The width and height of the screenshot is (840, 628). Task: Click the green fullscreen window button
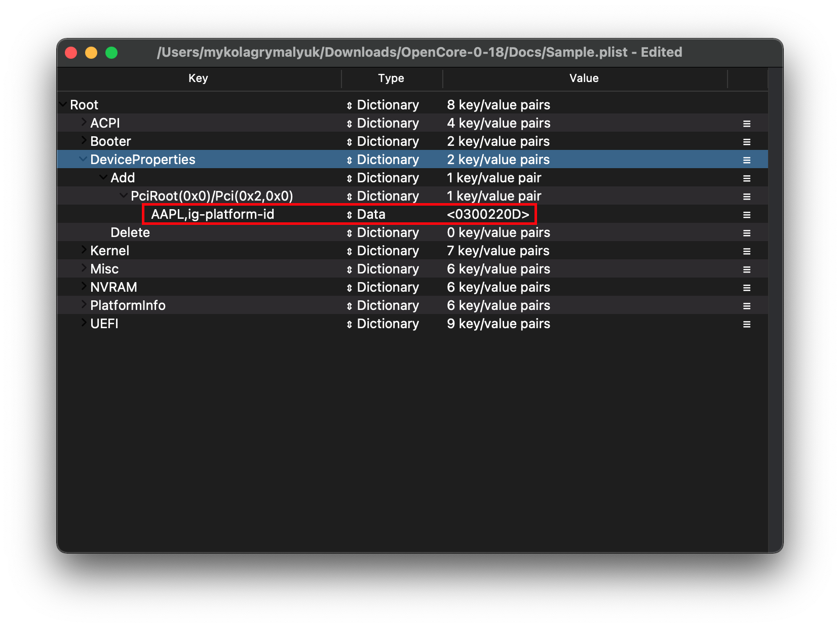(x=111, y=53)
